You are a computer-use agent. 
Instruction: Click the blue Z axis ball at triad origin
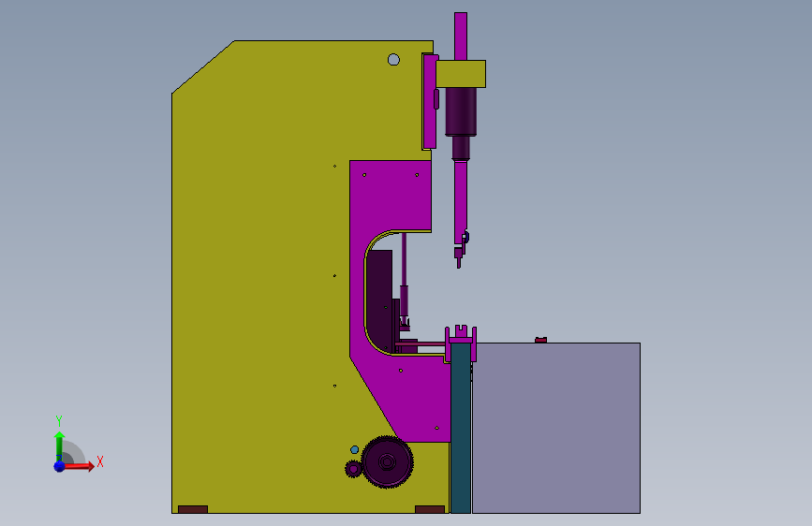60,466
